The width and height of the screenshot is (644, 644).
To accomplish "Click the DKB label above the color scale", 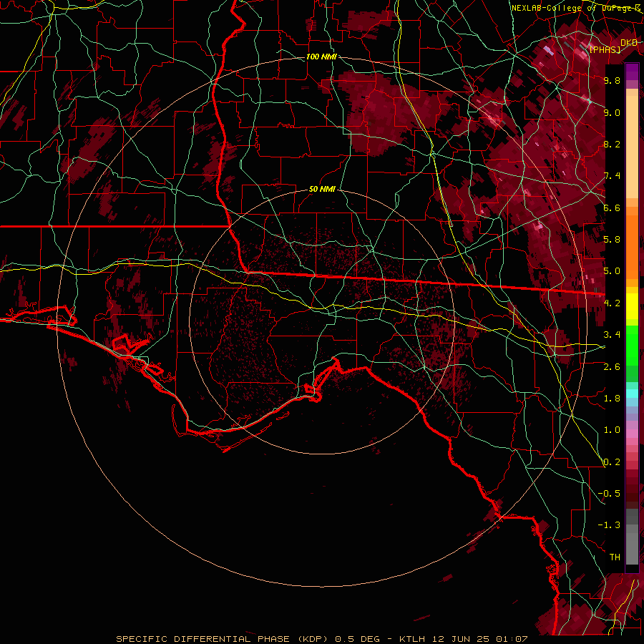I will (629, 43).
